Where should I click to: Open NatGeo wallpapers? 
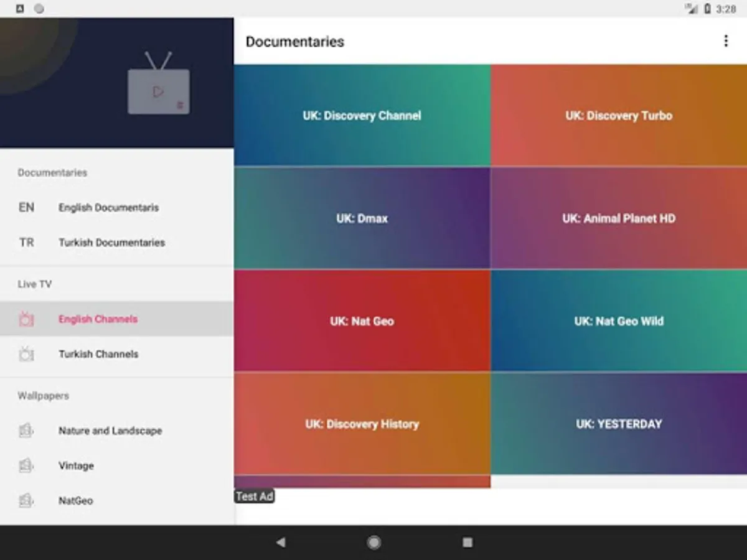117,500
